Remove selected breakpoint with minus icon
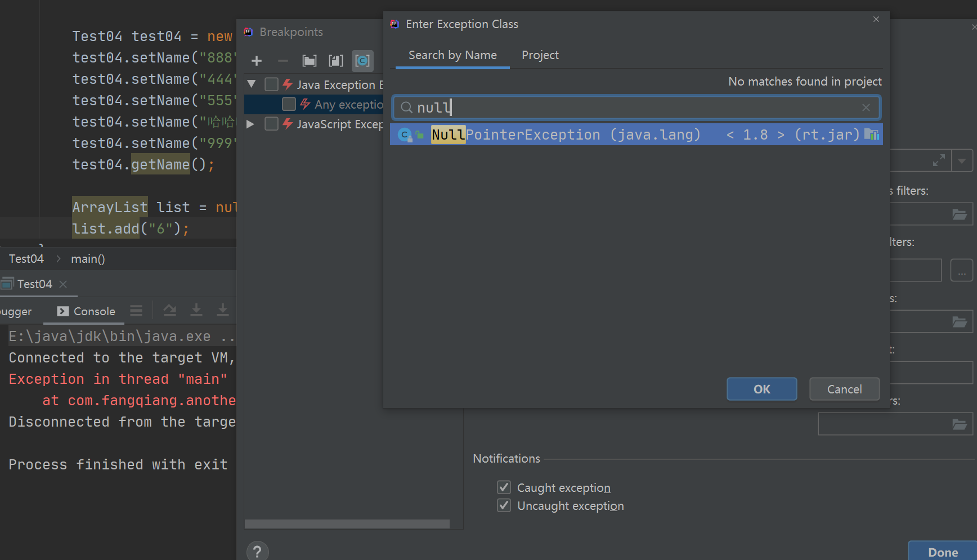The image size is (977, 560). pyautogui.click(x=283, y=61)
